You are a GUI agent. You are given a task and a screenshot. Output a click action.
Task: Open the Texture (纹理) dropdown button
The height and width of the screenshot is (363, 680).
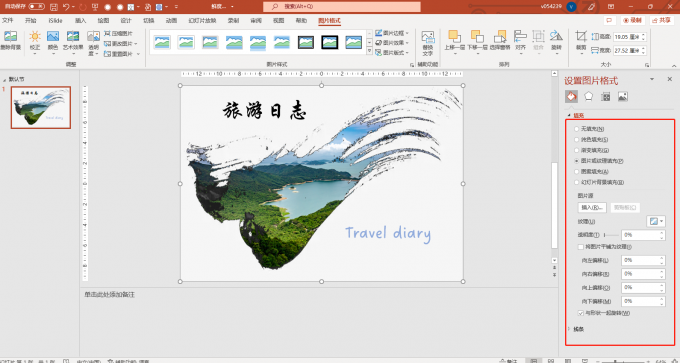click(x=656, y=221)
